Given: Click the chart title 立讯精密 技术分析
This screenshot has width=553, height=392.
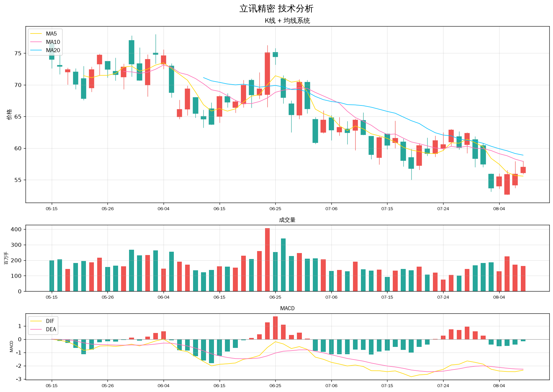Looking at the screenshot, I should point(276,9).
